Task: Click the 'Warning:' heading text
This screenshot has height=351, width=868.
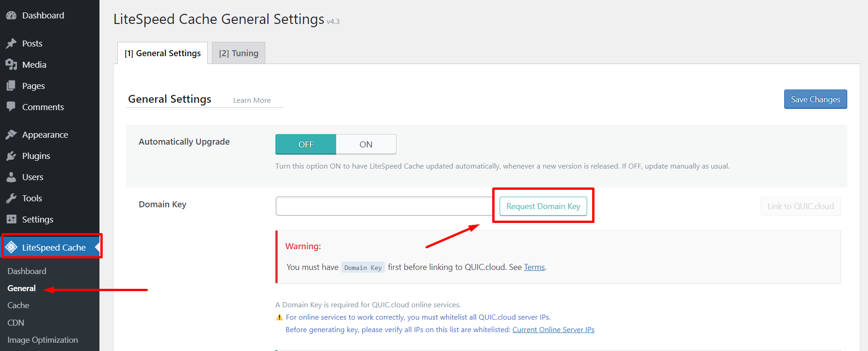Action: pyautogui.click(x=303, y=246)
